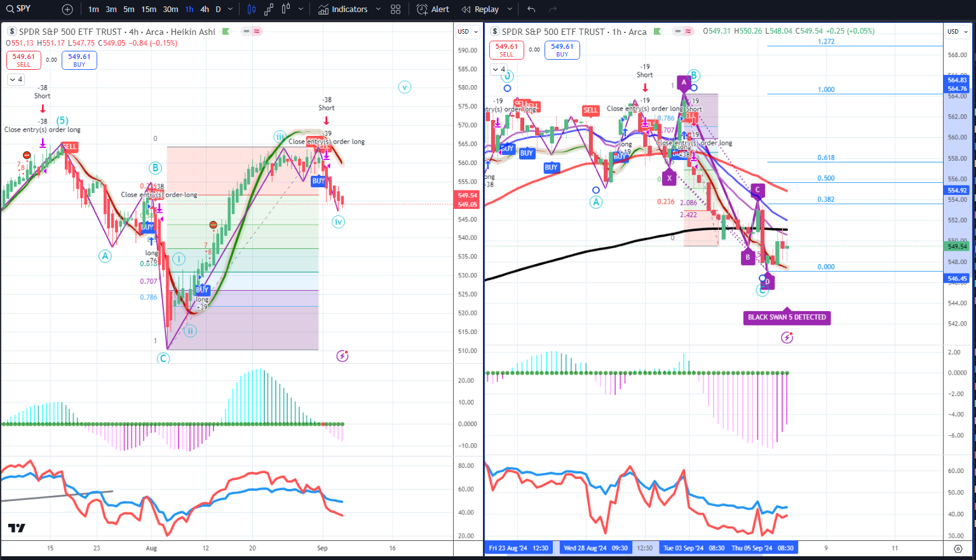
Task: Toggle the gray dash status pill on 4h chart
Action: (247, 31)
